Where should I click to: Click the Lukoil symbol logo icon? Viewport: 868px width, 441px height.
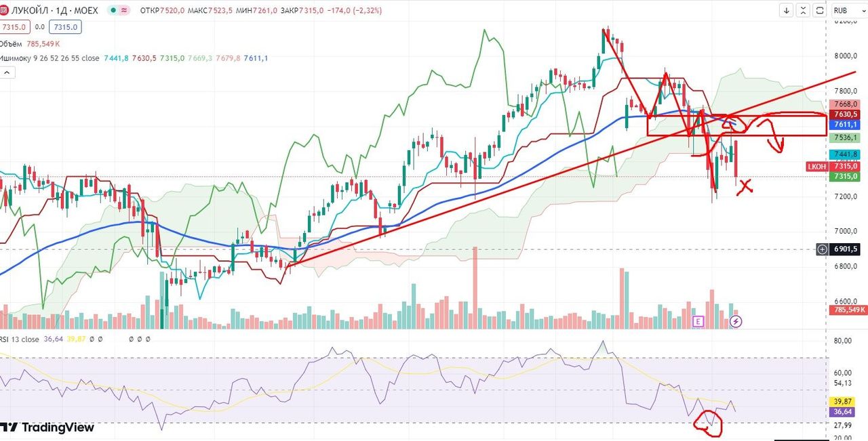[x=5, y=11]
